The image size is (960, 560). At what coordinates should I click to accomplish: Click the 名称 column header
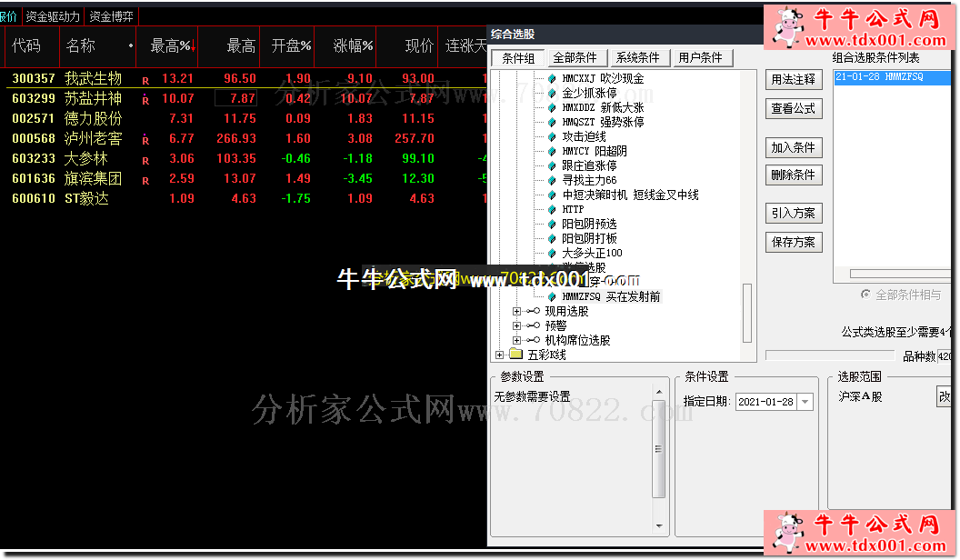tap(98, 45)
